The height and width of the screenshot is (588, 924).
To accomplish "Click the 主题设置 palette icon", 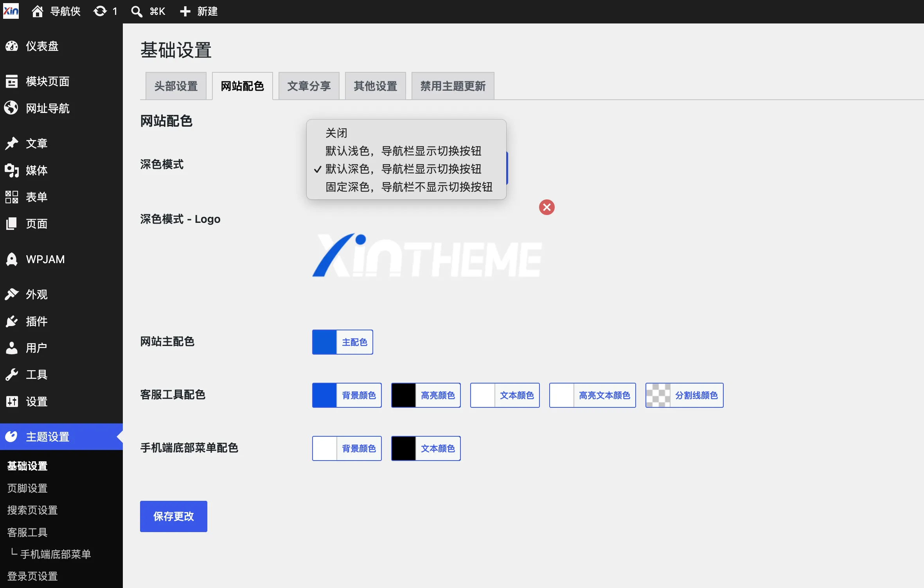I will click(x=12, y=436).
